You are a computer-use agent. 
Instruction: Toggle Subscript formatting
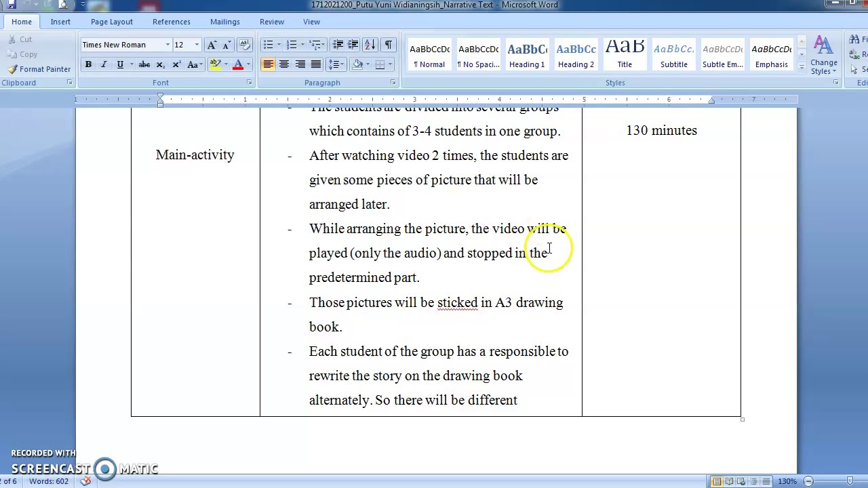[x=160, y=64]
